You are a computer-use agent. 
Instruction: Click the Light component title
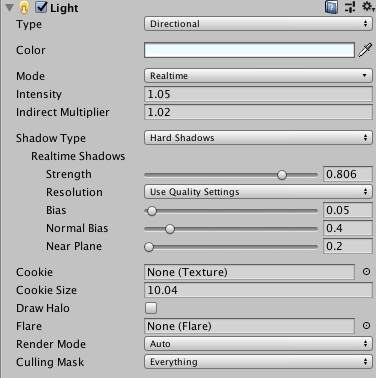point(64,8)
